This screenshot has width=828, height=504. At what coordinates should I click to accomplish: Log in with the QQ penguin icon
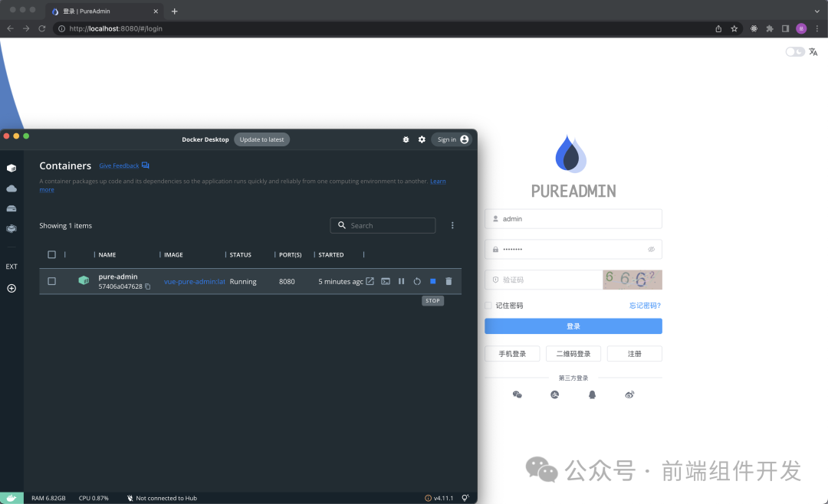pos(592,394)
